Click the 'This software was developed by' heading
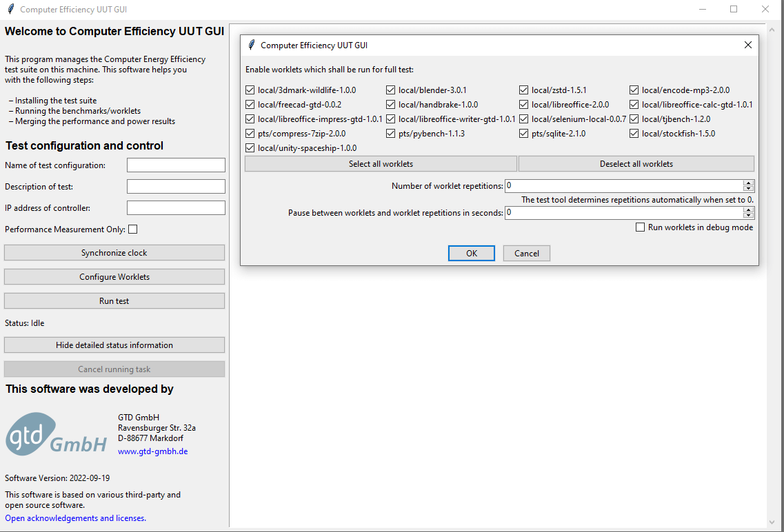784x532 pixels. pyautogui.click(x=90, y=389)
